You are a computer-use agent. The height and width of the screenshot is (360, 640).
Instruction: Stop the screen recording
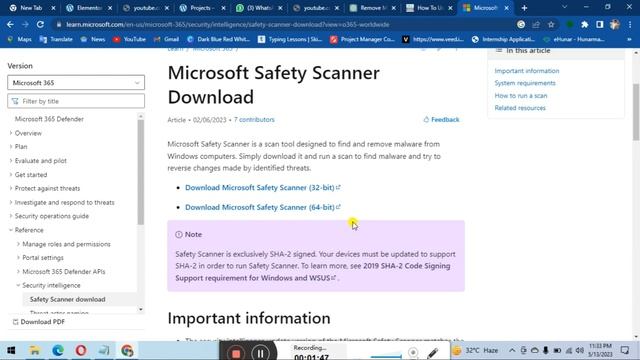pos(236,353)
